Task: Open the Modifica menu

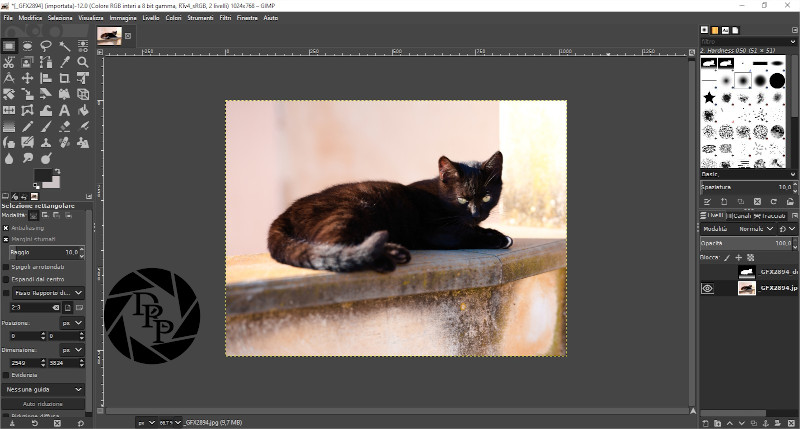Action: coord(30,18)
